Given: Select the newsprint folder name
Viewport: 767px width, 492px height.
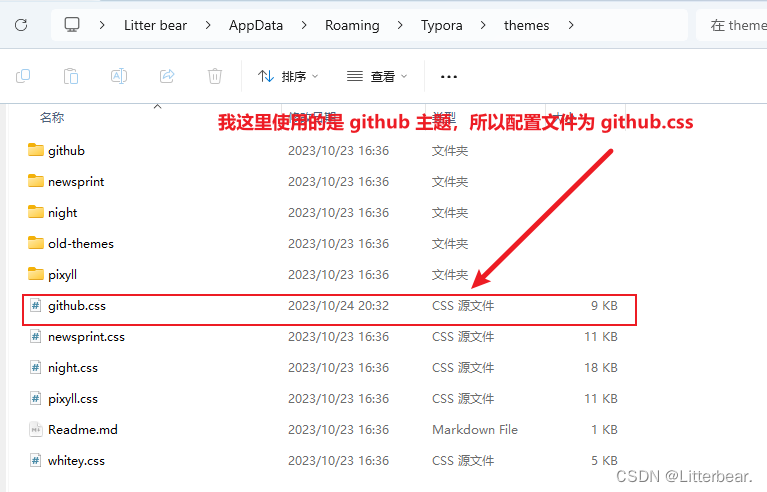Looking at the screenshot, I should pos(76,182).
